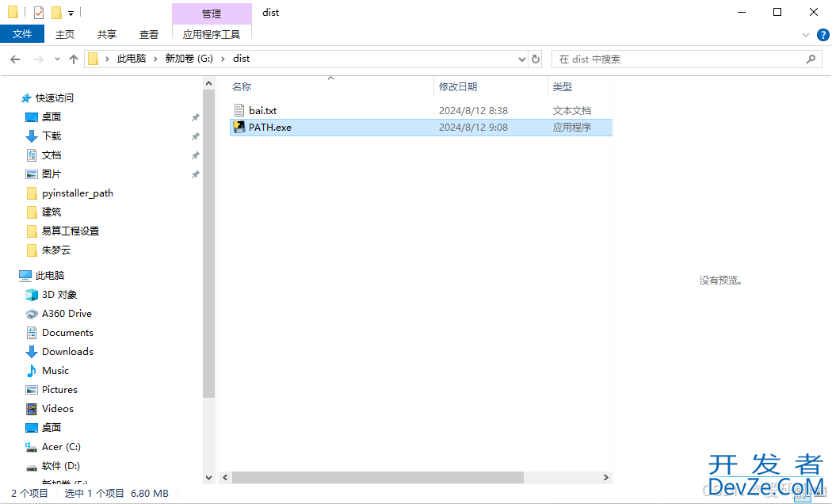Viewport: 832px width, 504px height.
Task: Switch to the 共享 ribbon tab
Action: [x=107, y=35]
